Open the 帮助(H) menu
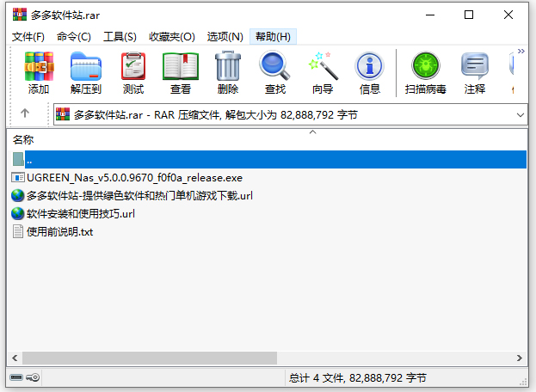536x392 pixels. coord(273,37)
